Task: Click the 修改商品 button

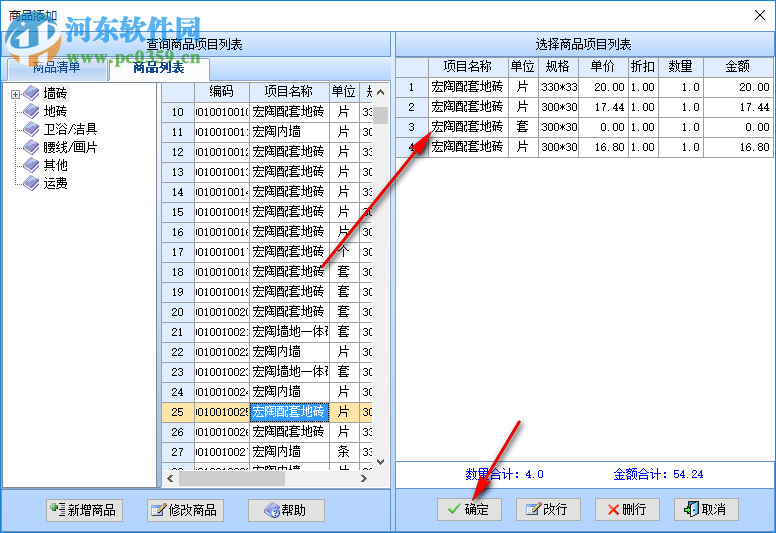Action: 185,510
